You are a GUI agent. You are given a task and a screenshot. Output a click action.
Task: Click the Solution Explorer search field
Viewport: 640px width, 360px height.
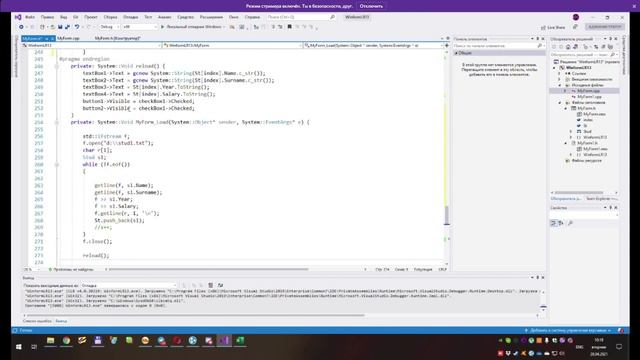[x=583, y=55]
